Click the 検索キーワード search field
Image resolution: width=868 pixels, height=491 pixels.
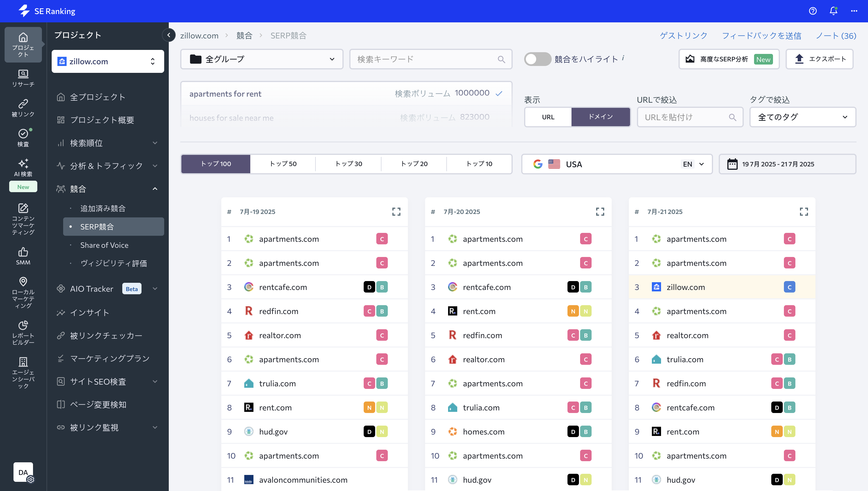(x=425, y=59)
